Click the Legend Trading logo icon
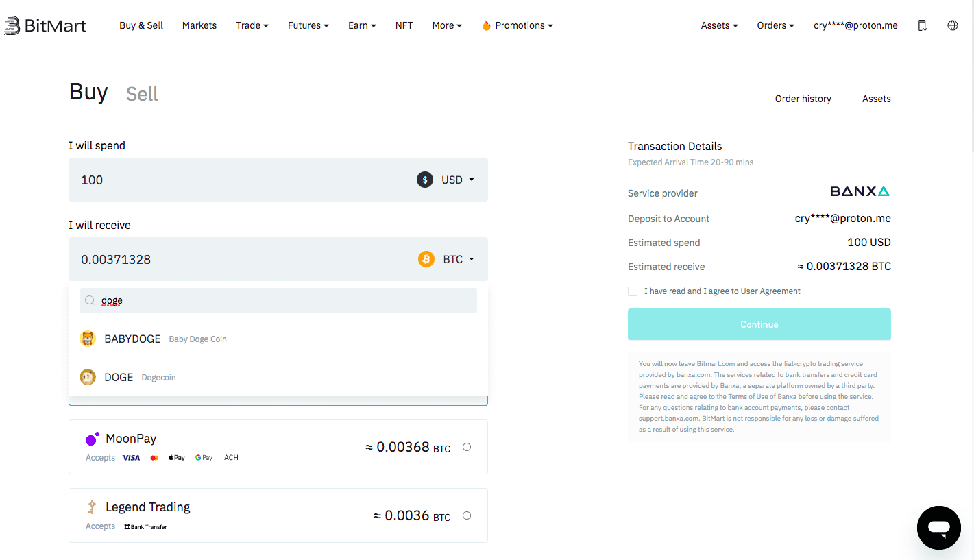Viewport: 974px width, 560px height. (x=92, y=507)
